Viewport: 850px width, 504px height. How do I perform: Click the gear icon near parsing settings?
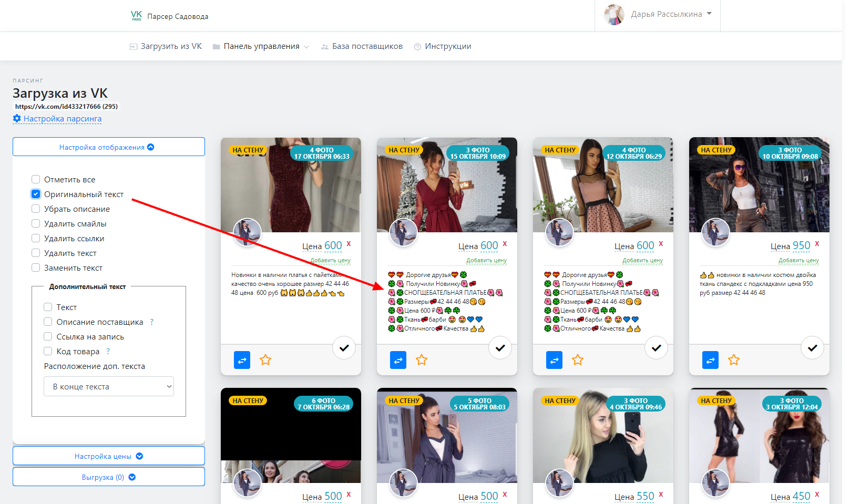(17, 119)
